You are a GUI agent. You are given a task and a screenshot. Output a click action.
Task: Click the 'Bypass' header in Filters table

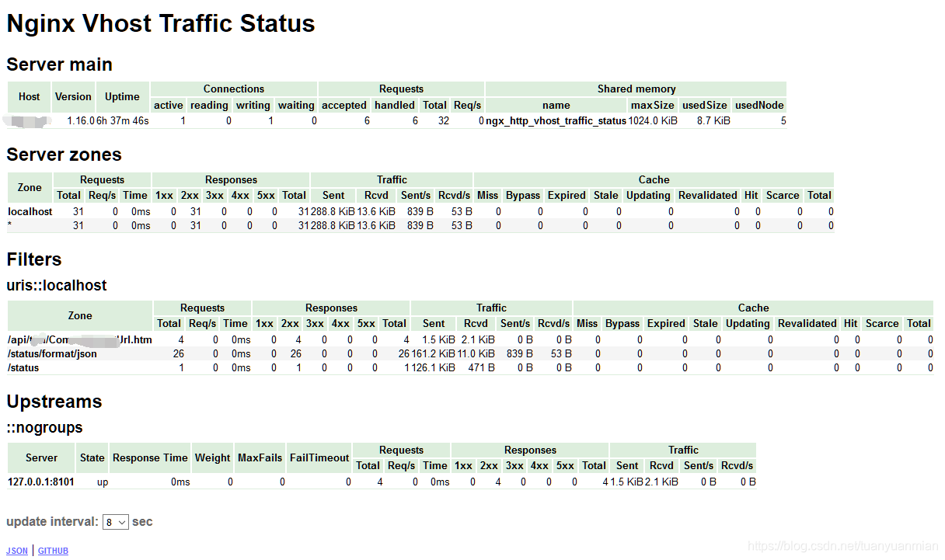[622, 323]
